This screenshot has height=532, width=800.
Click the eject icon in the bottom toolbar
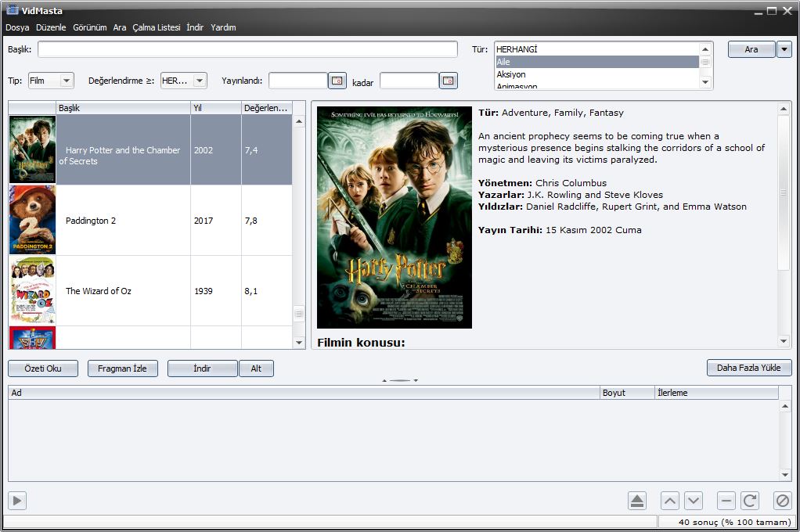tap(636, 501)
